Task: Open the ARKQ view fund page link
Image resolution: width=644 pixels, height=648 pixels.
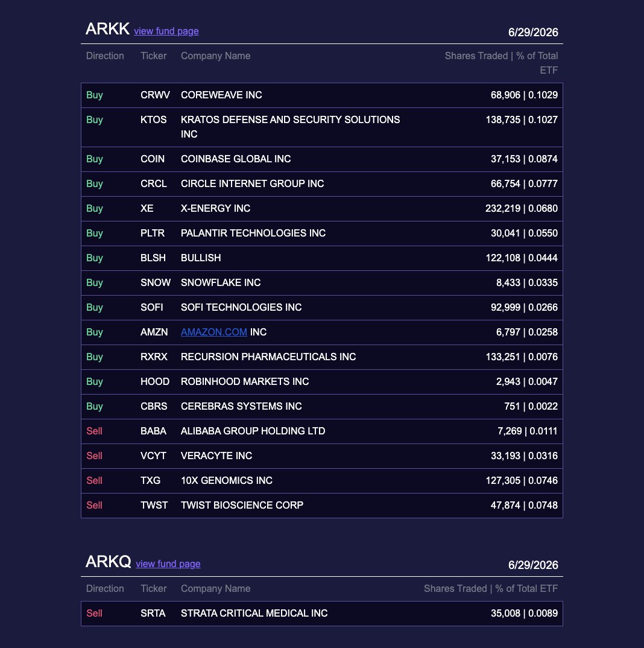Action: coord(168,564)
